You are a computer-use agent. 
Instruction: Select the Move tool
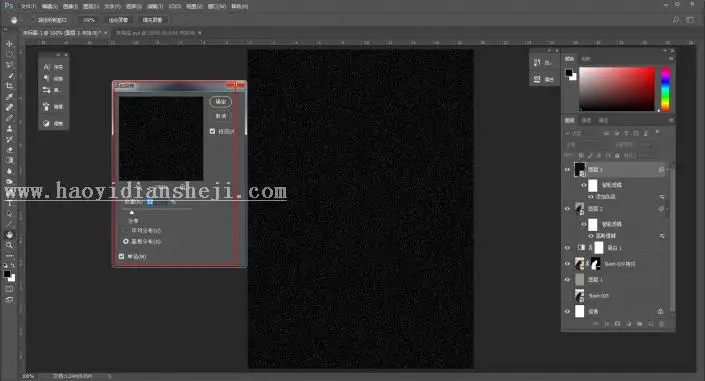pos(9,44)
